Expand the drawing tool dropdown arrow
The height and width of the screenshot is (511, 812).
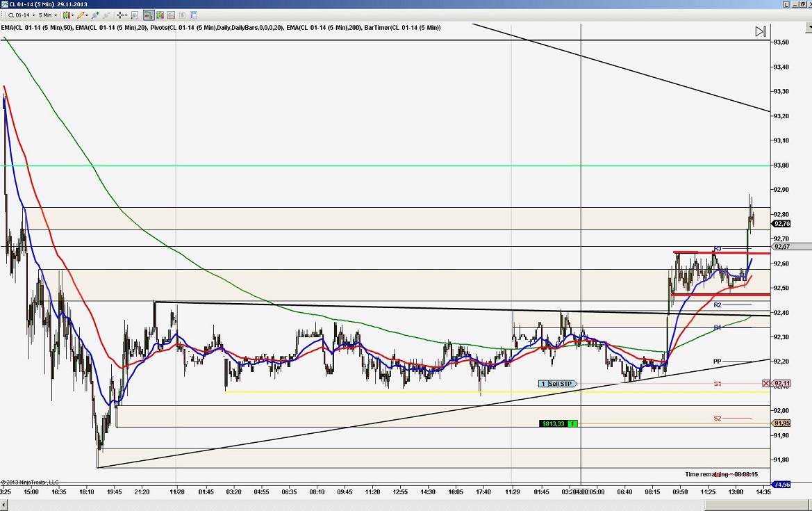point(87,15)
